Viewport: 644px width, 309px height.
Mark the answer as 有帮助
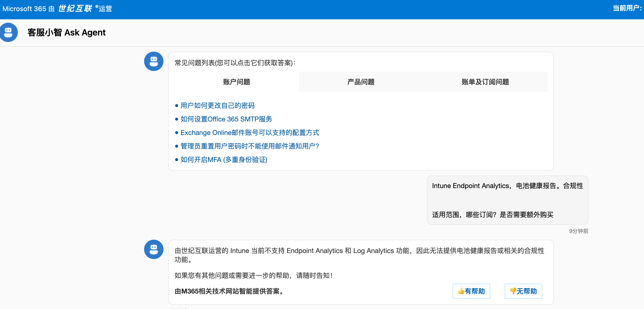471,291
